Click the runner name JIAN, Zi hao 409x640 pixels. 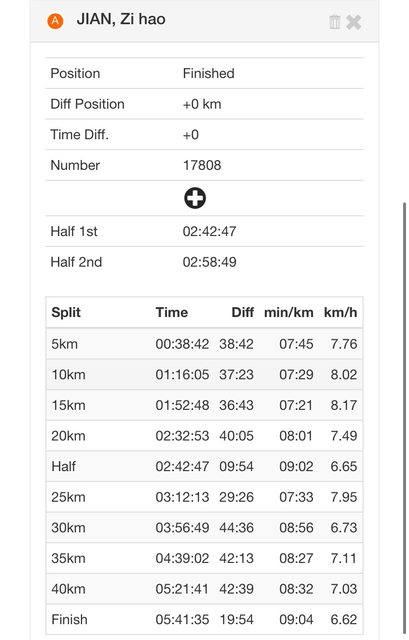(x=121, y=19)
